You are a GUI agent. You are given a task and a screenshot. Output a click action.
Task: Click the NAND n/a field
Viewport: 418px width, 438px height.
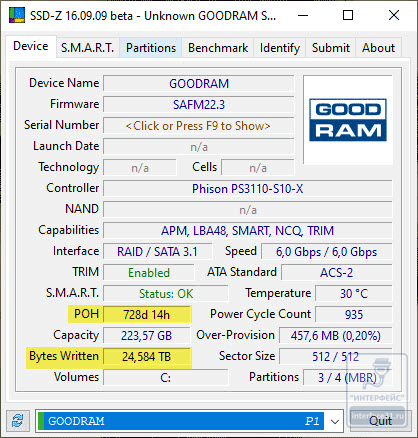[x=247, y=210]
